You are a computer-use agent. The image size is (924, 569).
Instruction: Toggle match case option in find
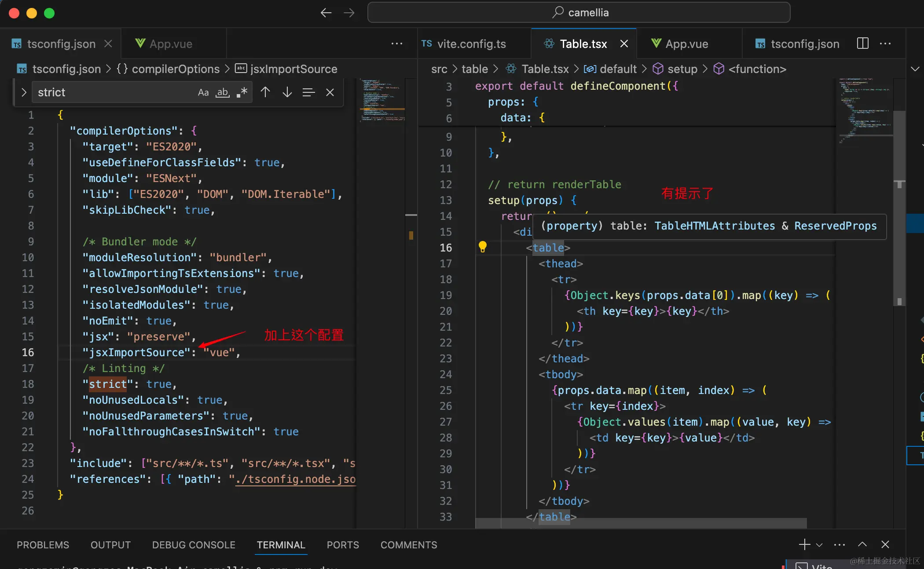(x=203, y=92)
